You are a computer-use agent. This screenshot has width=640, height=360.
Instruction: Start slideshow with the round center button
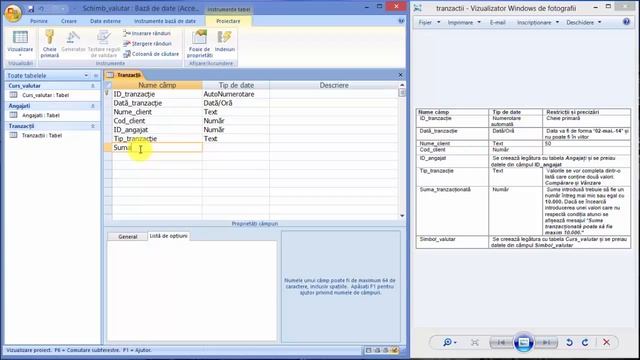coord(524,342)
